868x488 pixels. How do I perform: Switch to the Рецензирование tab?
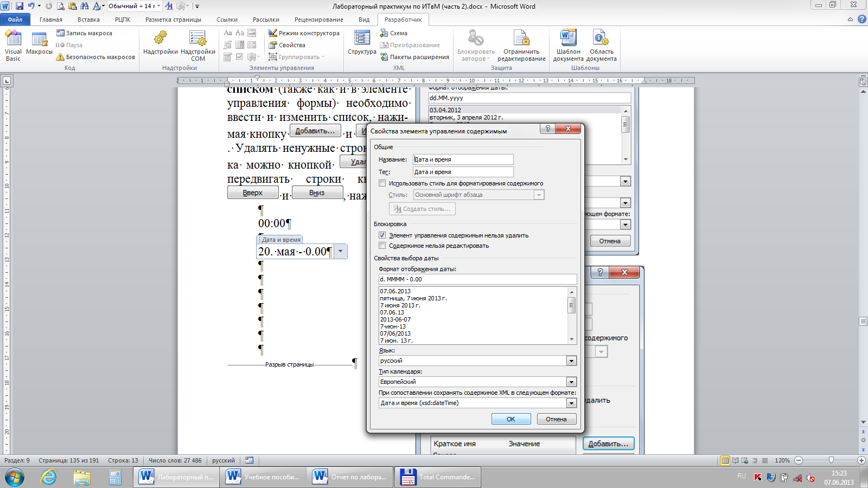[319, 20]
